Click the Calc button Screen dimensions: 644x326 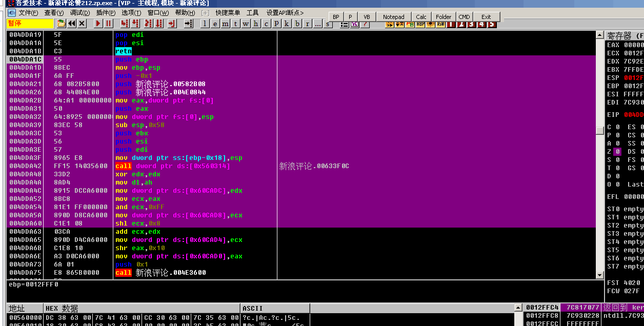421,17
